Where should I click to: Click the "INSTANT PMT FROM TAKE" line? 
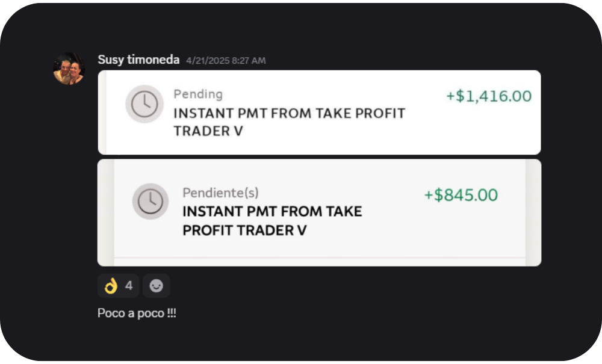coord(272,211)
